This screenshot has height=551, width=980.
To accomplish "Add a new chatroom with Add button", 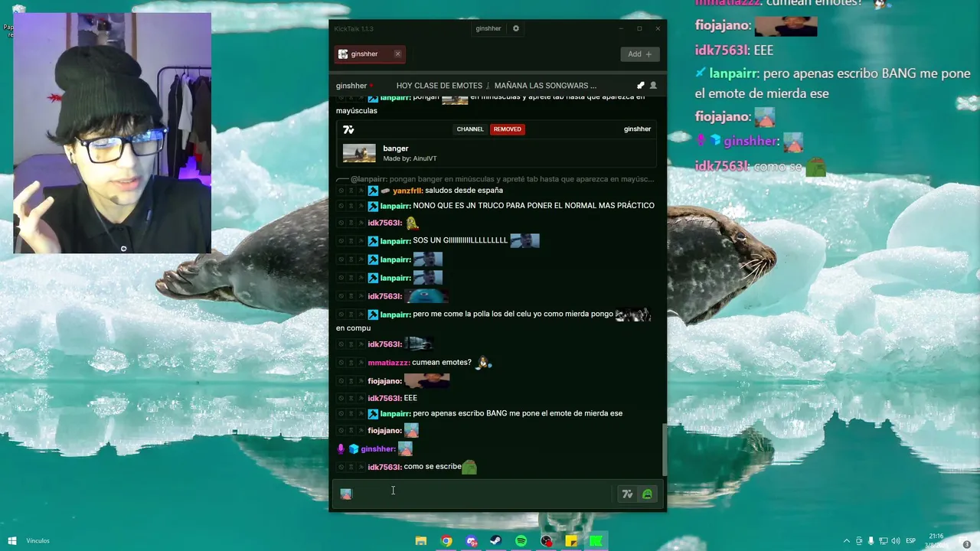I will (x=639, y=54).
